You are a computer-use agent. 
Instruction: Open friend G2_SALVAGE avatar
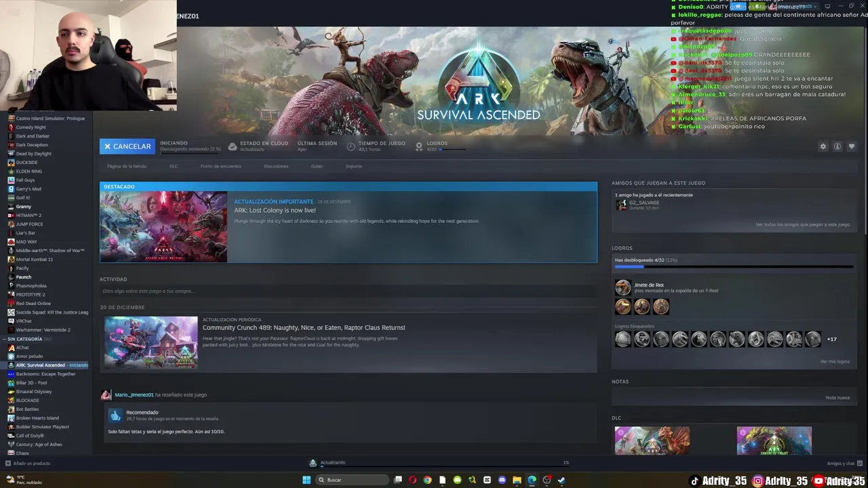coord(621,205)
